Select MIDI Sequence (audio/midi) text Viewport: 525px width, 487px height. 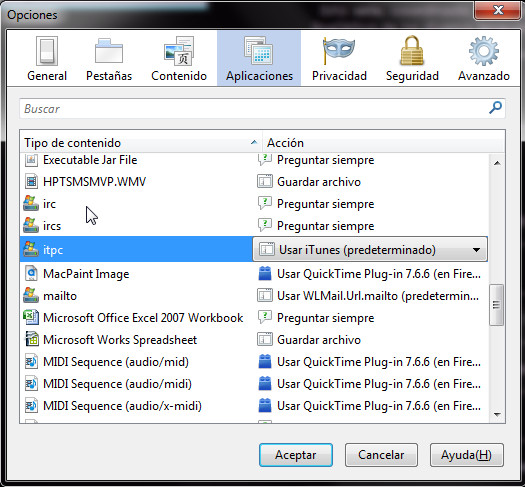coord(117,384)
